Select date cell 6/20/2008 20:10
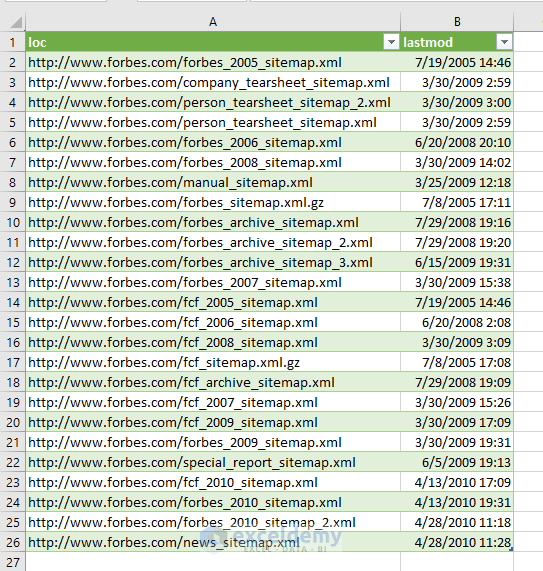 [x=457, y=142]
